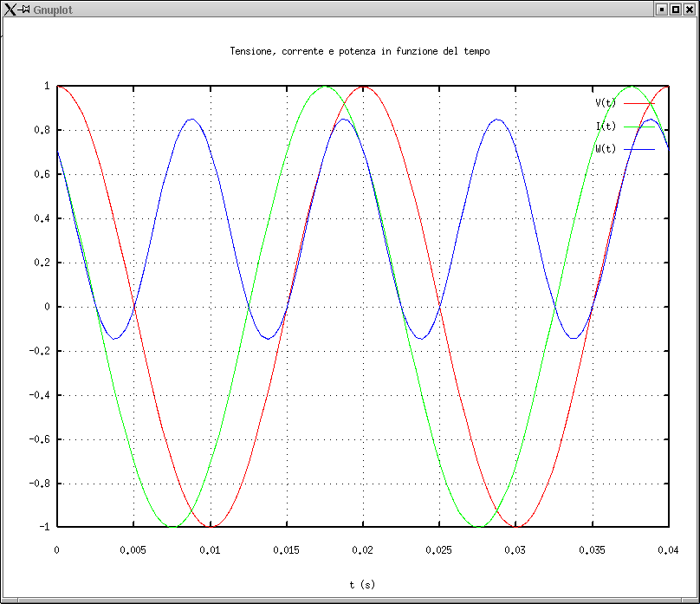Click the -1 y-axis tick label
700x604 pixels.
pos(45,527)
